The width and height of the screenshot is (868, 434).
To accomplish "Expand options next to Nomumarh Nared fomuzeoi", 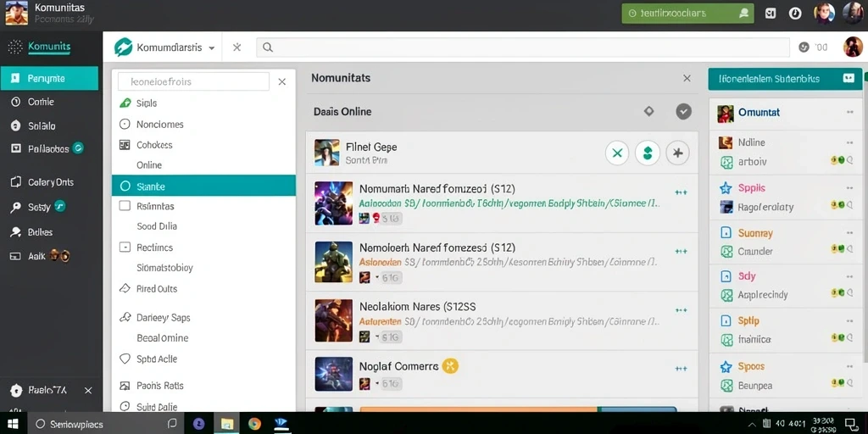I will pyautogui.click(x=681, y=192).
